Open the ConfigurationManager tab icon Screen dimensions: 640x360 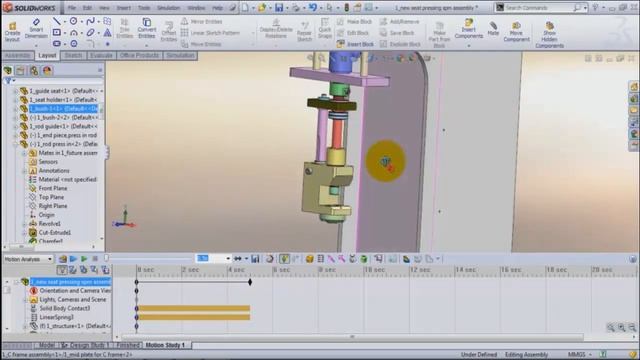(x=34, y=71)
